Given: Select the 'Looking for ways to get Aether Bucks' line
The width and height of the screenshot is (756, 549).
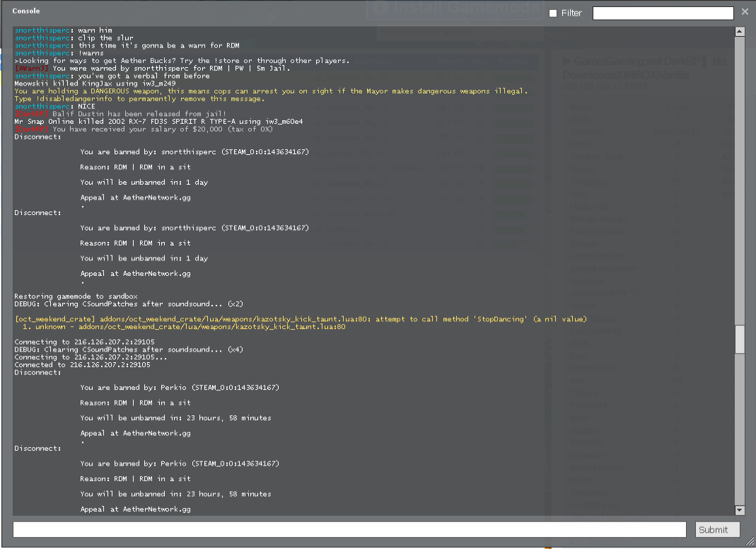Looking at the screenshot, I should [182, 60].
